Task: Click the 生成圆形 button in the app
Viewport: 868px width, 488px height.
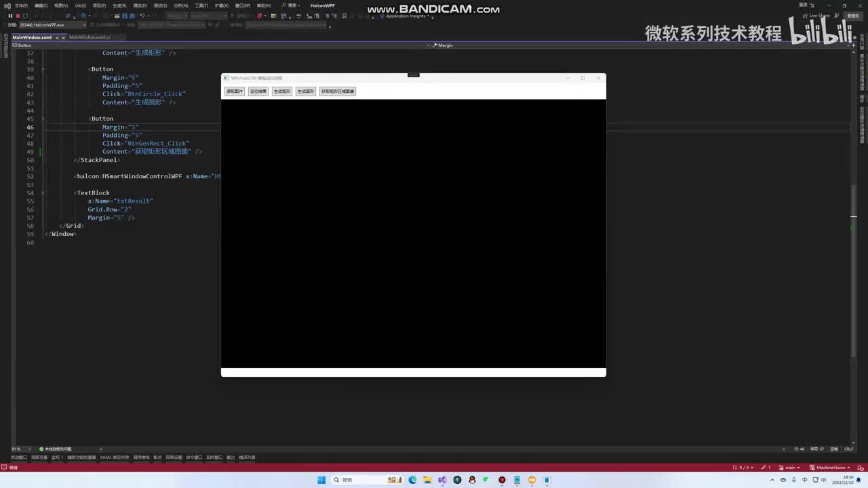Action: (x=306, y=91)
